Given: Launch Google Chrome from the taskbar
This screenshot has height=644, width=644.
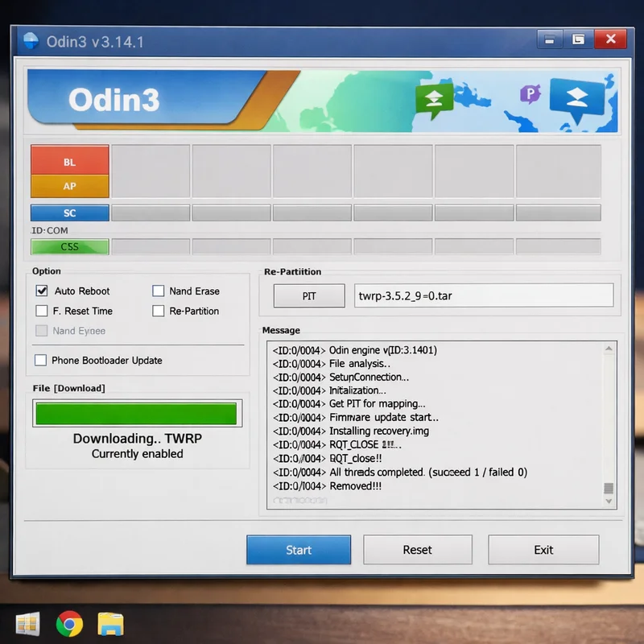Looking at the screenshot, I should [69, 624].
